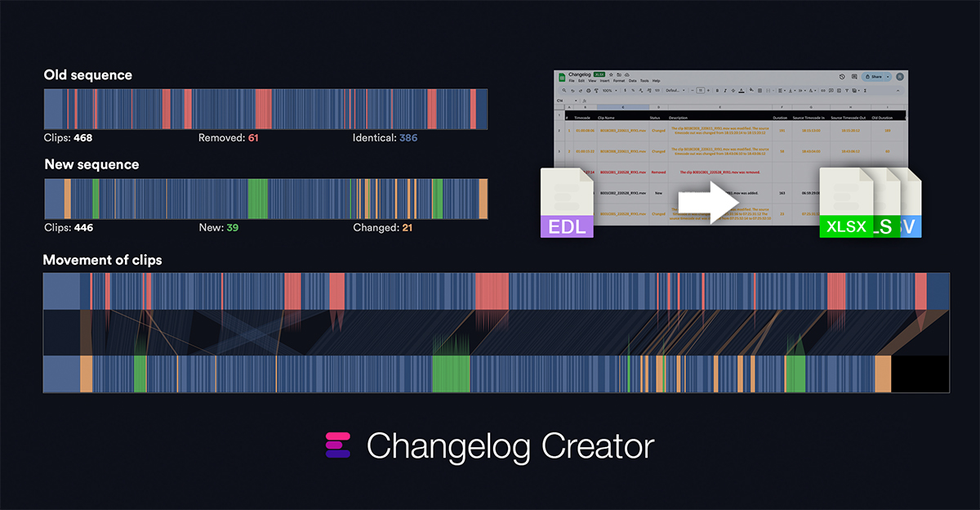Open the File menu in the spreadsheet
The width and height of the screenshot is (980, 510).
572,81
